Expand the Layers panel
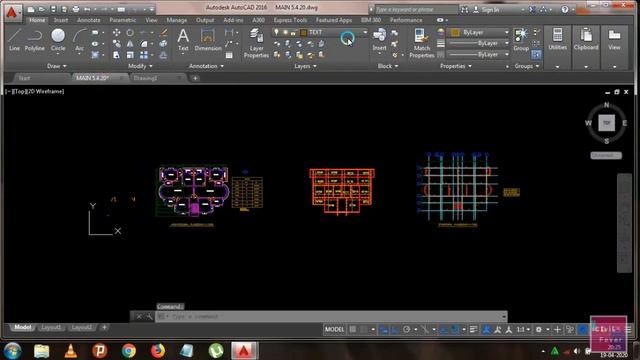 [x=305, y=66]
